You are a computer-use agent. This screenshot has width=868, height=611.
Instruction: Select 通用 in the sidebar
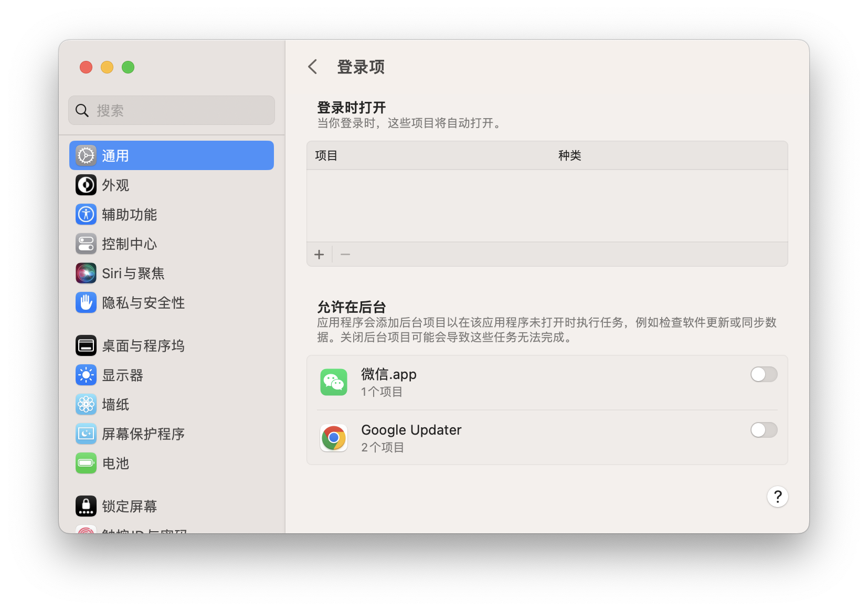172,155
